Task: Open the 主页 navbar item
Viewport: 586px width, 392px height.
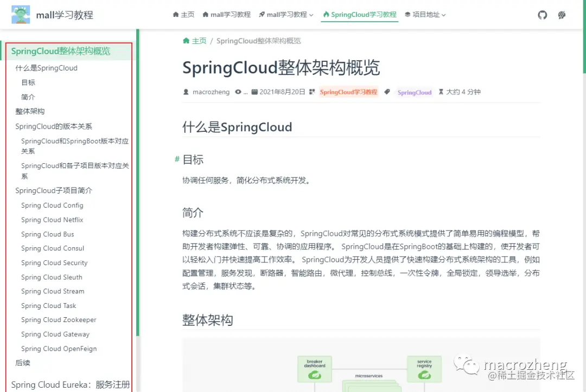Action: click(x=183, y=15)
